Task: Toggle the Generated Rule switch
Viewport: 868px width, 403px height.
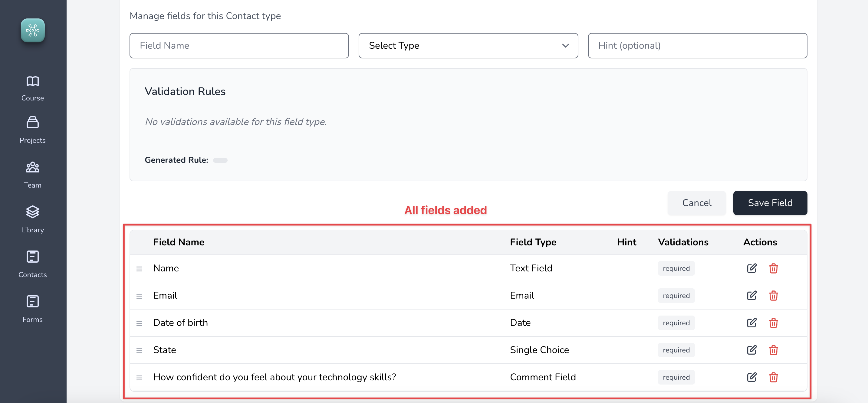Action: 220,160
